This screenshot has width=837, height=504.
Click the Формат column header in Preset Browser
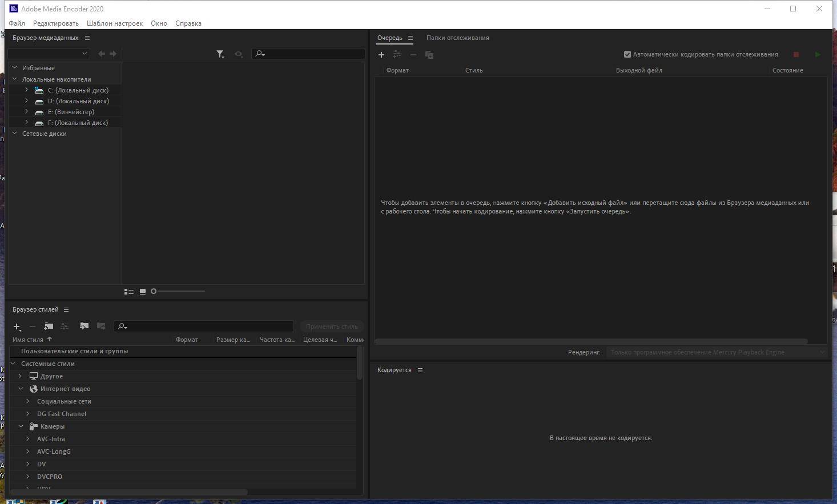187,340
